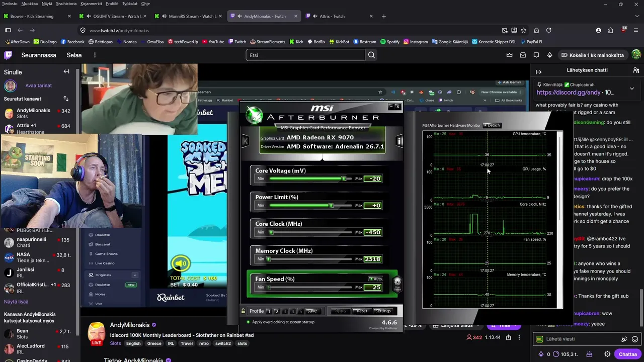The height and width of the screenshot is (362, 644).
Task: Open the Kirjanmerkit menu in menu bar
Action: (91, 4)
